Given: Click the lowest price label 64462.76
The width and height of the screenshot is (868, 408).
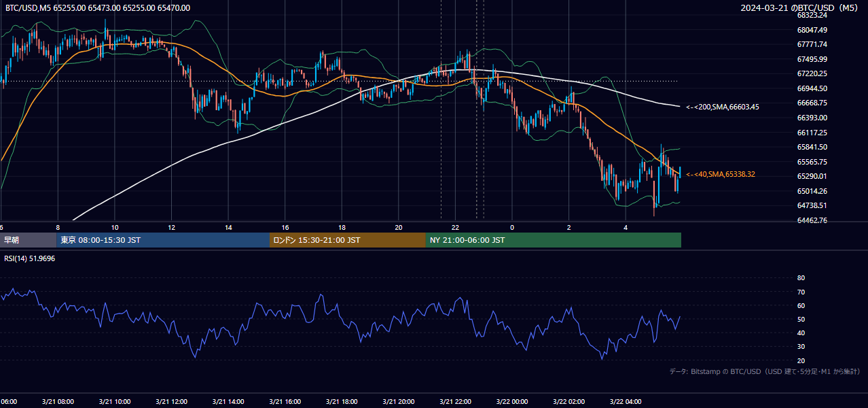Looking at the screenshot, I should pyautogui.click(x=812, y=220).
